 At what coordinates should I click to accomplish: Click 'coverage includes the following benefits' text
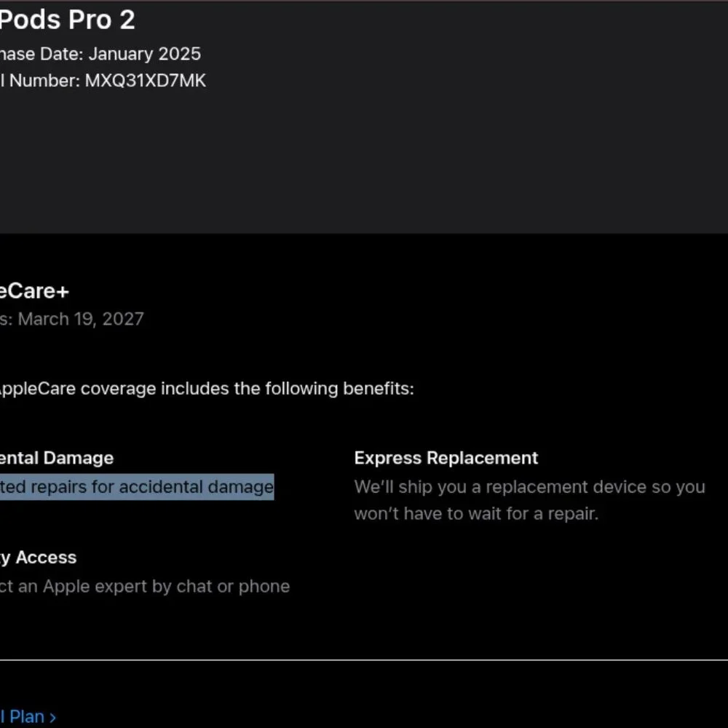(x=247, y=389)
